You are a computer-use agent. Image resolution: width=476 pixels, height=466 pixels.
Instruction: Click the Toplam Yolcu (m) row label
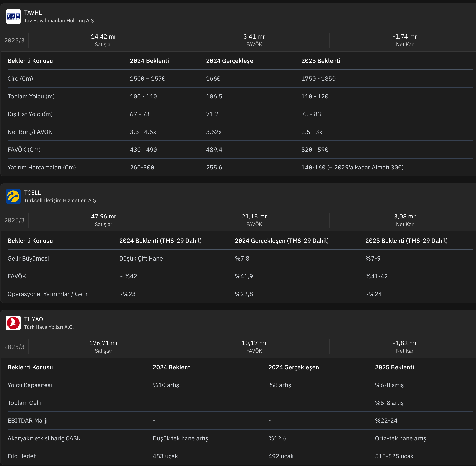tap(31, 96)
